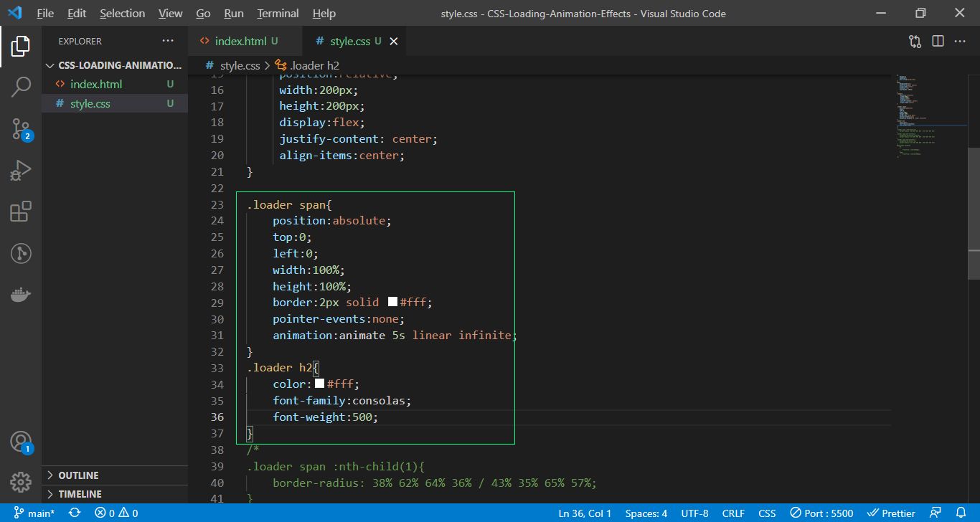The height and width of the screenshot is (522, 980).
Task: Open the Go menu
Action: 203,13
